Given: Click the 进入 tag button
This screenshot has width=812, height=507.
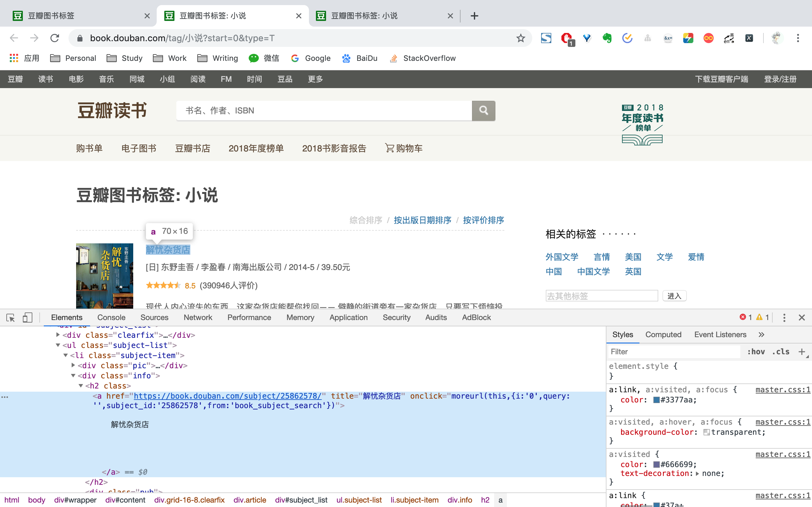Looking at the screenshot, I should click(x=674, y=296).
